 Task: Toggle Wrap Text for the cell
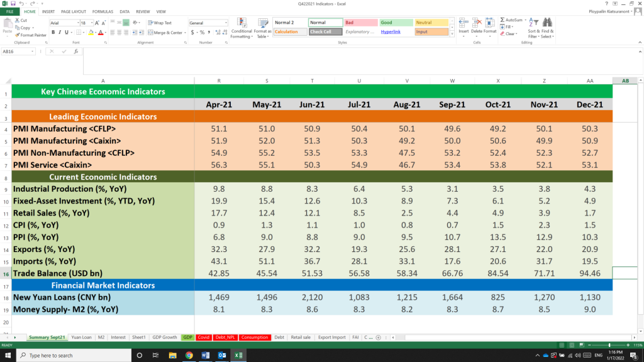point(159,23)
